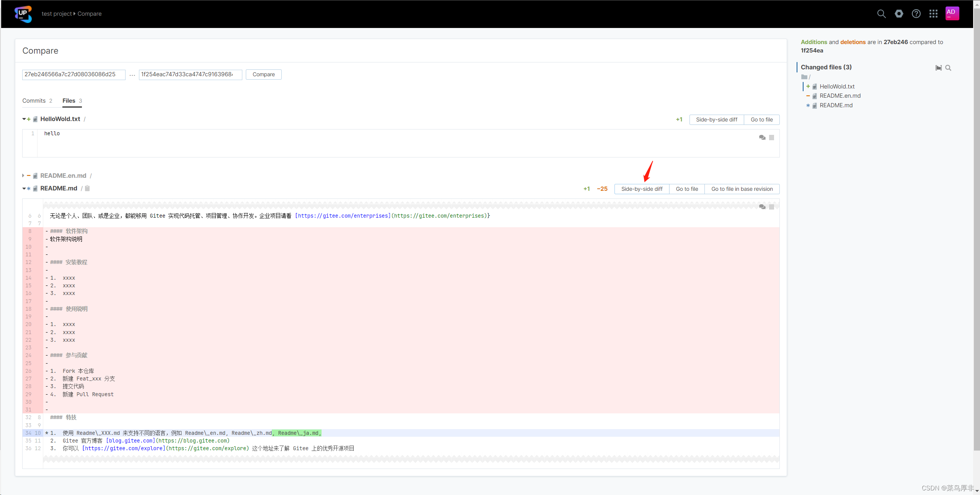
Task: Toggle square checkbox in HelloWold.txt diff
Action: [x=772, y=138]
